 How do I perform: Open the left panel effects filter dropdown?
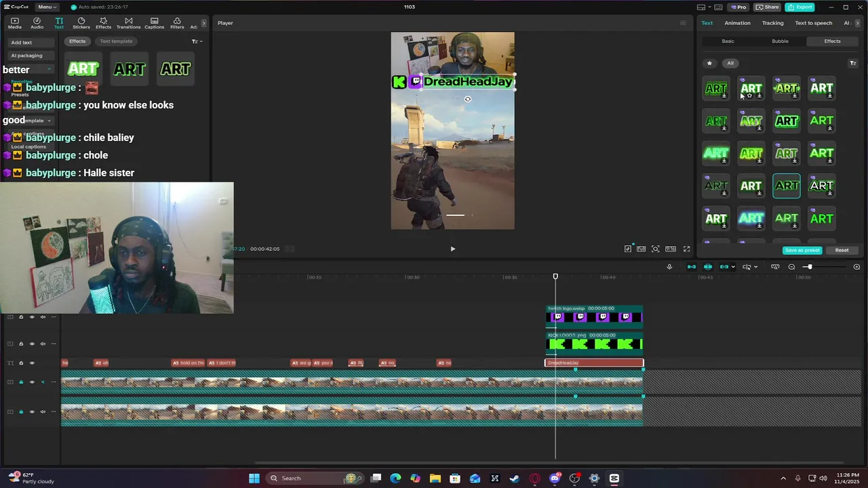[x=197, y=41]
